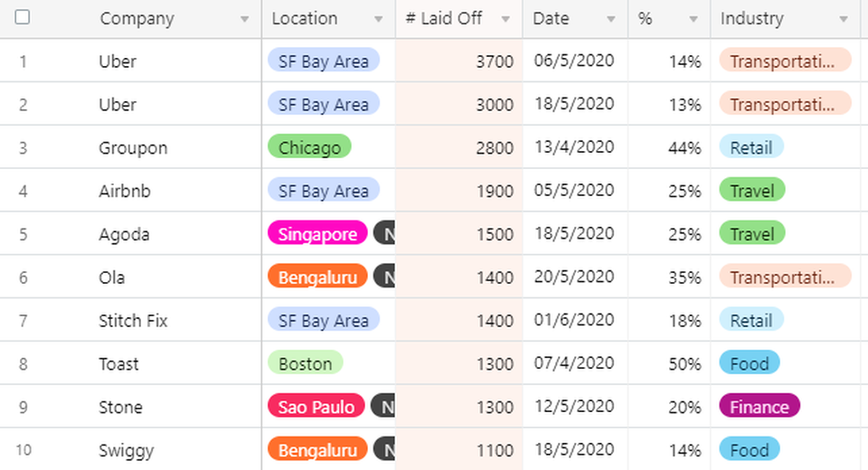Click the Food tag in Toast row

[750, 362]
